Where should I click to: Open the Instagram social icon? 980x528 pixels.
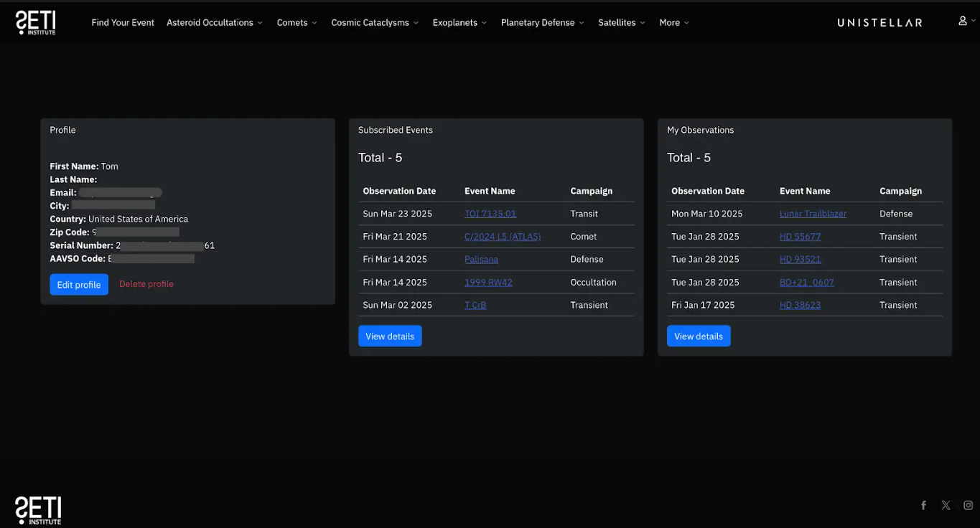click(968, 505)
